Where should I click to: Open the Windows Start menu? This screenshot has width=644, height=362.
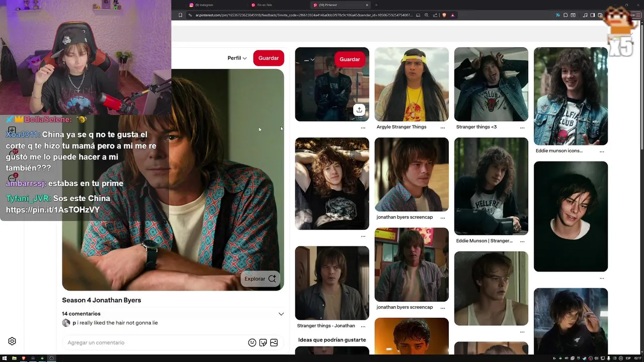(6, 358)
